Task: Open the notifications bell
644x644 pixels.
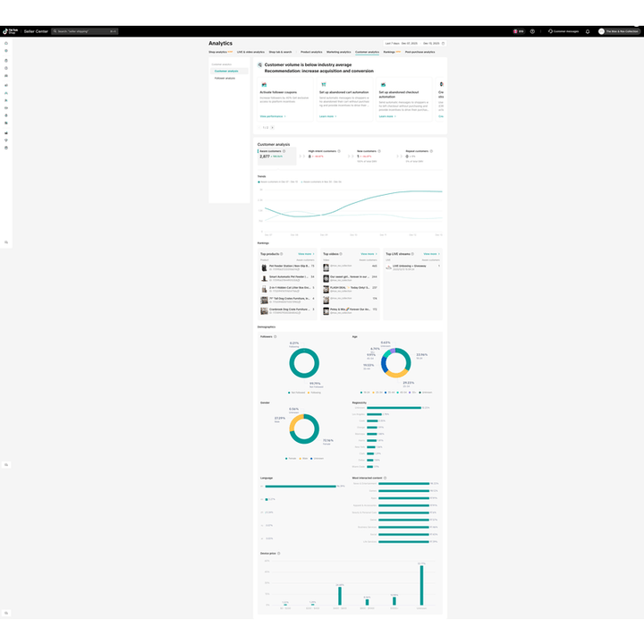Action: click(588, 31)
